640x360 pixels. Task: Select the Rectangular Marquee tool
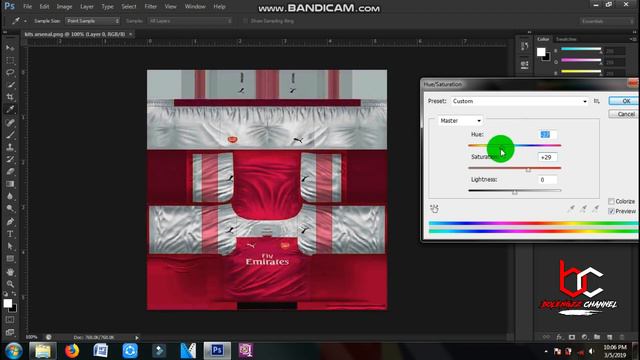click(10, 60)
